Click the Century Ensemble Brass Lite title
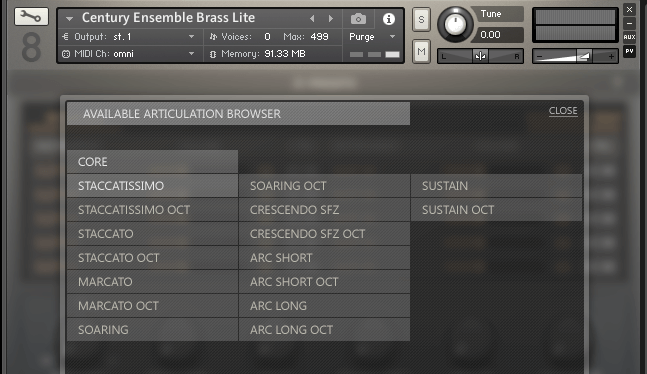The image size is (647, 374). point(168,18)
